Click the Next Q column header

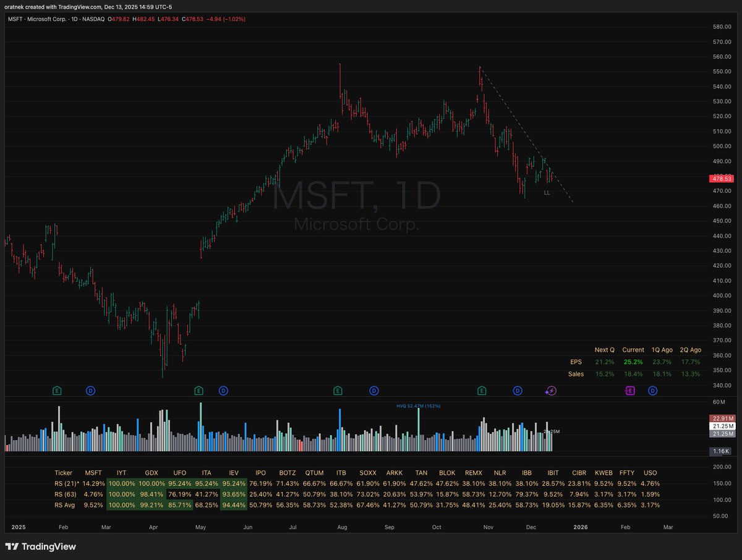click(605, 350)
